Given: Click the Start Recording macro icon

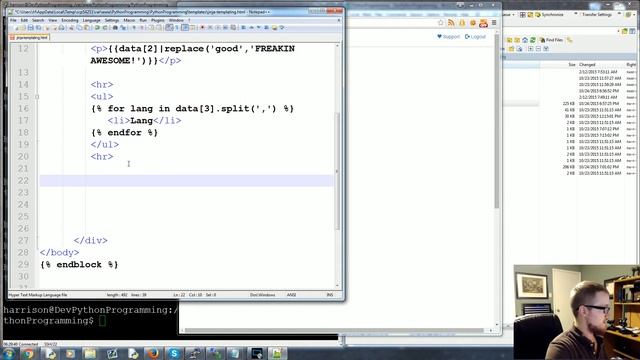Looking at the screenshot, I should [x=202, y=28].
